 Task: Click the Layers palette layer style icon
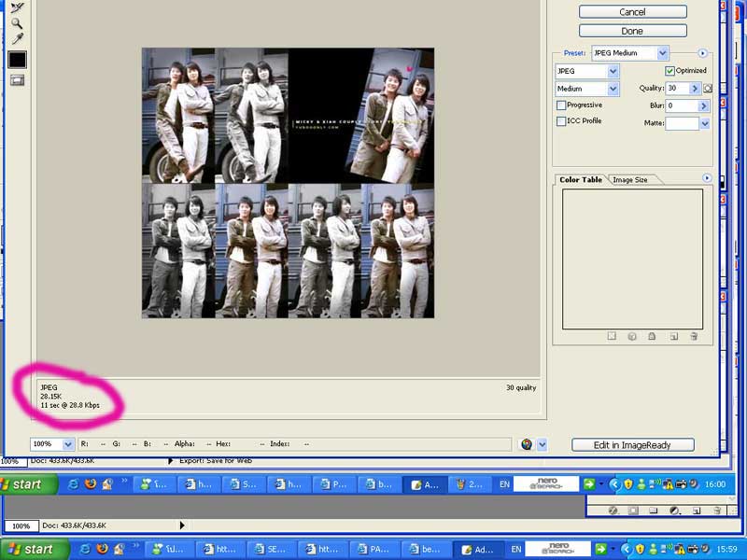pyautogui.click(x=613, y=511)
